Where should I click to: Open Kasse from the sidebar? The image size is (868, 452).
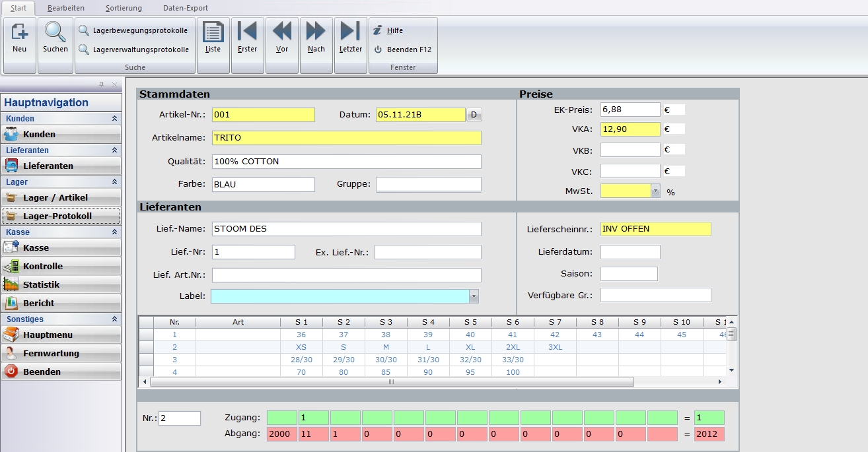pos(61,247)
